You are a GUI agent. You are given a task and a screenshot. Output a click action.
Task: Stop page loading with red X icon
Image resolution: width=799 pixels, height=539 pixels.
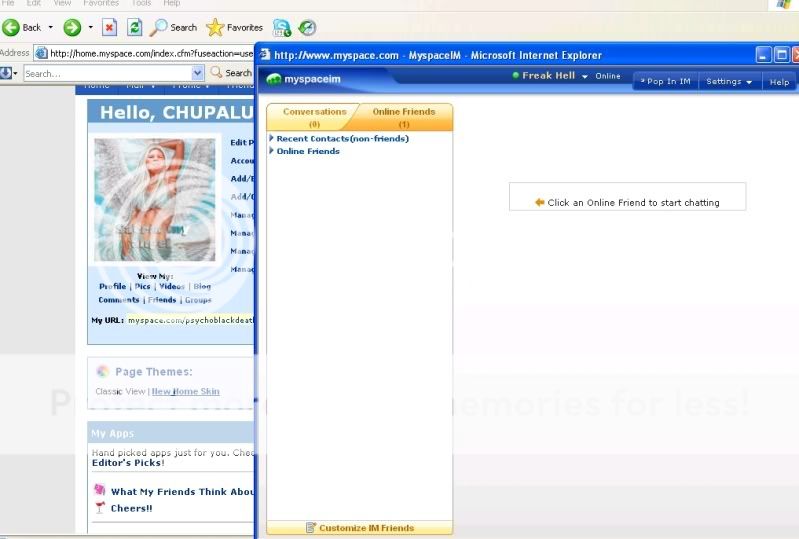tap(109, 28)
